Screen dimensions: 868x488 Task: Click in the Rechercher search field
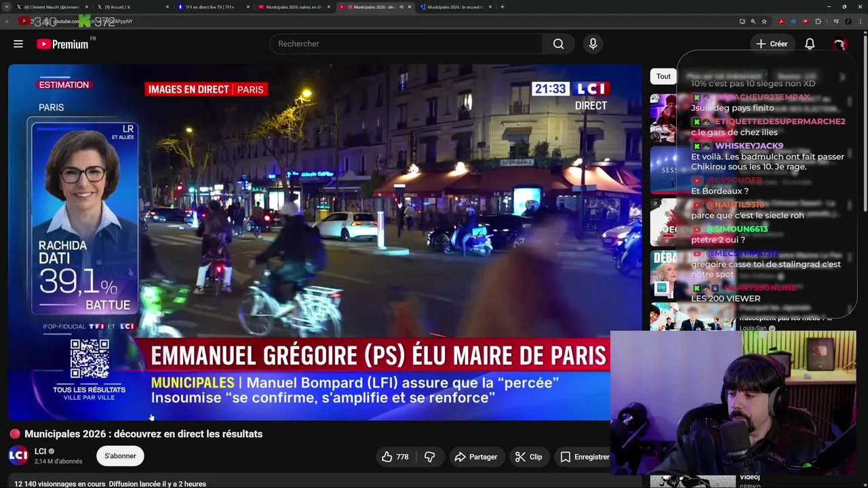[406, 44]
